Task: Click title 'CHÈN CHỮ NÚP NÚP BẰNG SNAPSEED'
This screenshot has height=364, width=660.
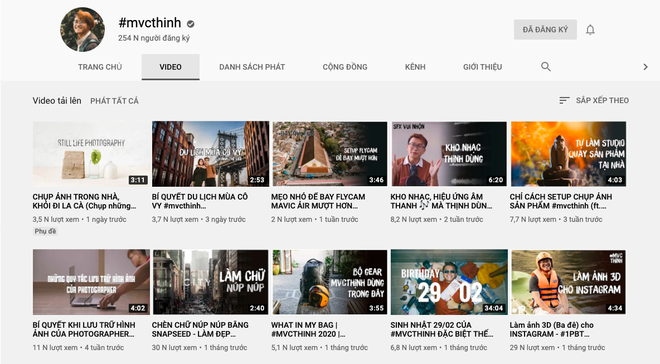Action: click(200, 329)
